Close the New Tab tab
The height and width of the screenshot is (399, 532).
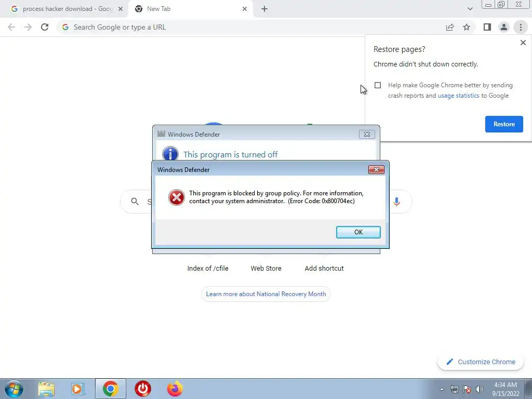click(245, 9)
